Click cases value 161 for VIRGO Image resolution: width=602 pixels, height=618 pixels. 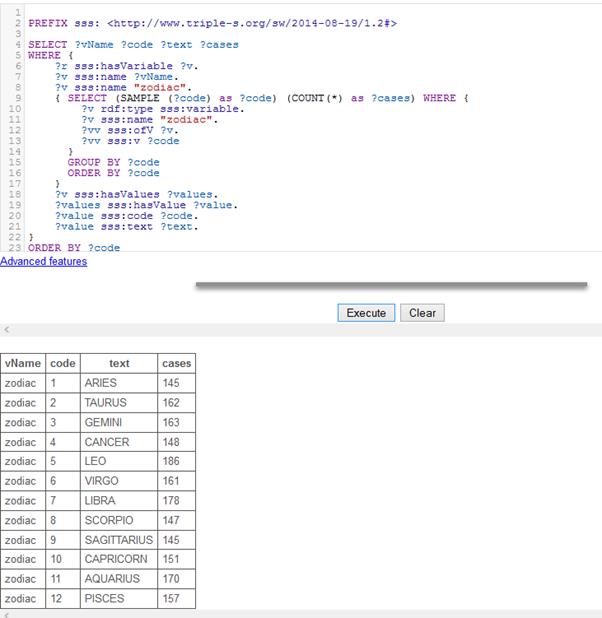click(x=176, y=481)
